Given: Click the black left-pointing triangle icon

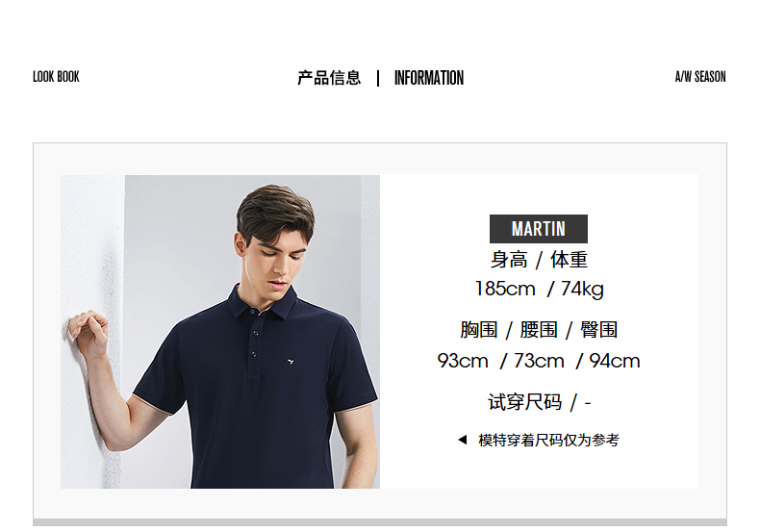Looking at the screenshot, I should coord(463,440).
